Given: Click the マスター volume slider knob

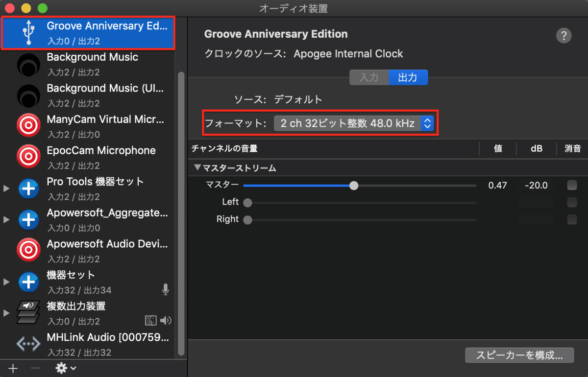Looking at the screenshot, I should click(354, 186).
